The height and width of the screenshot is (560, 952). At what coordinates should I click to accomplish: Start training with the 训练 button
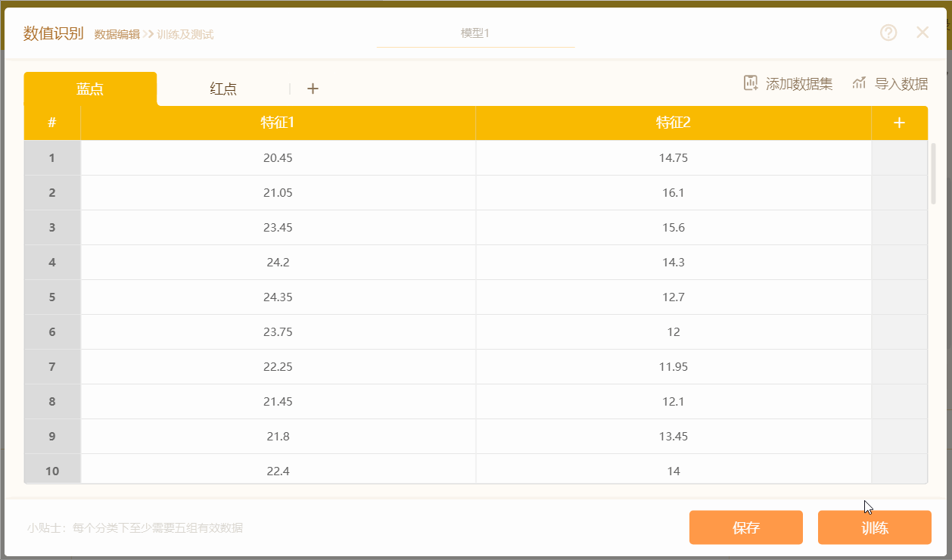pyautogui.click(x=875, y=527)
